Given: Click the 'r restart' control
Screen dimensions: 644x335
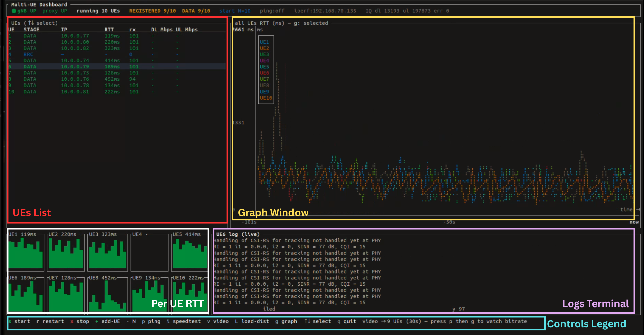Looking at the screenshot, I should click(50, 321).
